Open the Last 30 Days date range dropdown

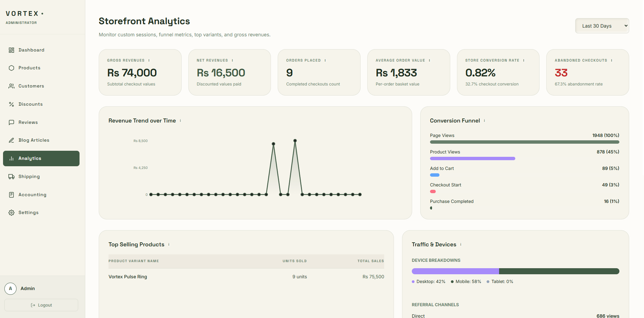(602, 26)
